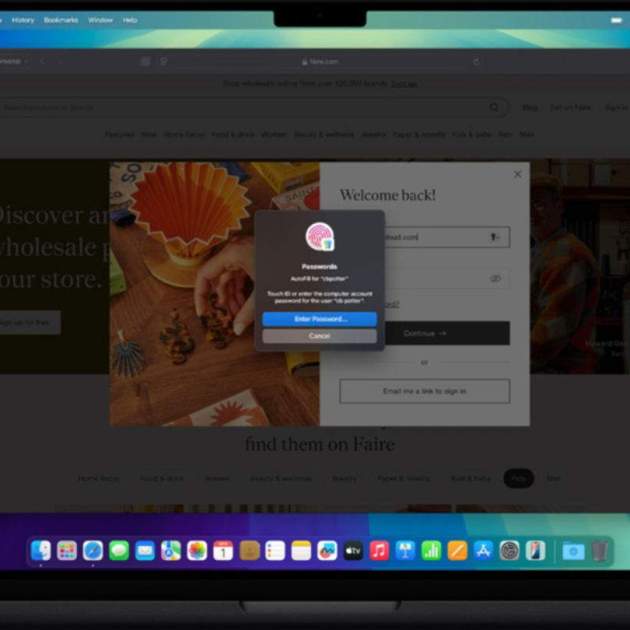Open the Bookmarks menu

click(60, 20)
